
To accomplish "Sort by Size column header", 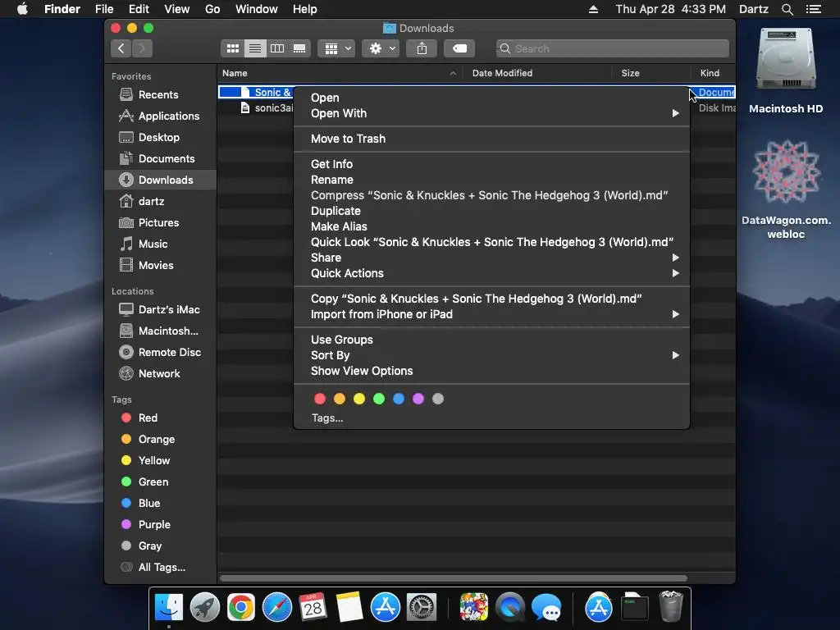I will [651, 73].
